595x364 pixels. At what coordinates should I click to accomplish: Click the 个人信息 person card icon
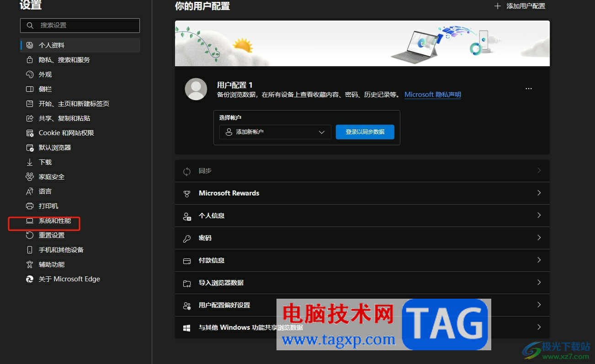coord(187,216)
